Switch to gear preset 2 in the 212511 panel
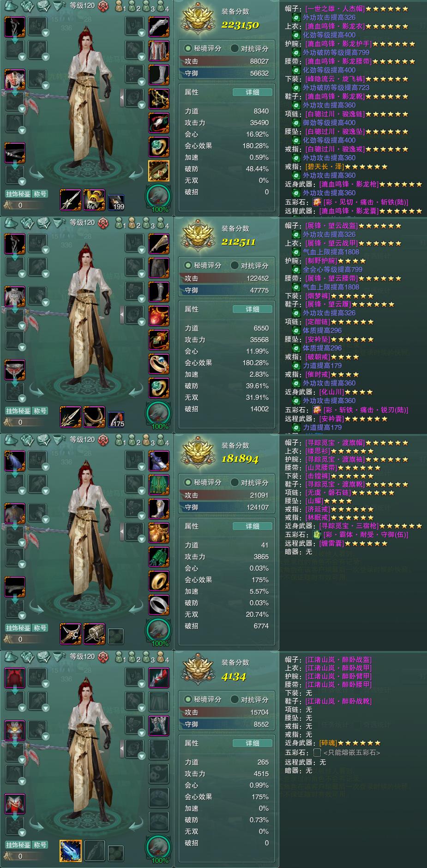This screenshot has height=868, width=427. pos(134,224)
